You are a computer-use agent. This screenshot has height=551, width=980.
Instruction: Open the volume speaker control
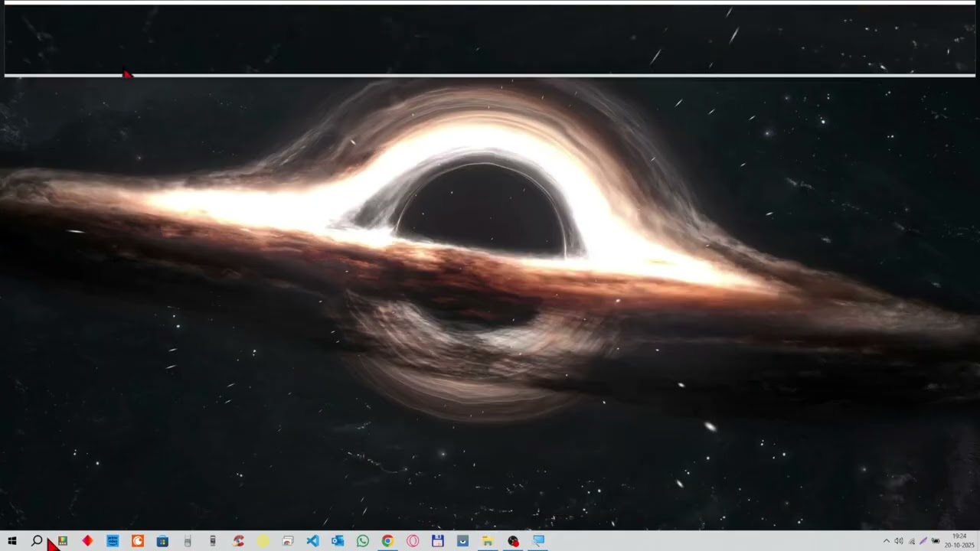pyautogui.click(x=899, y=541)
